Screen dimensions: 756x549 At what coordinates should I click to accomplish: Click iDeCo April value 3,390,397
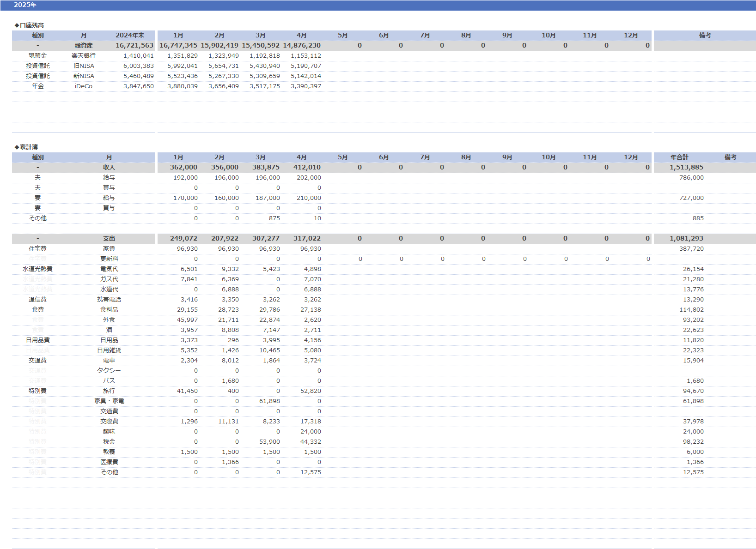click(306, 86)
